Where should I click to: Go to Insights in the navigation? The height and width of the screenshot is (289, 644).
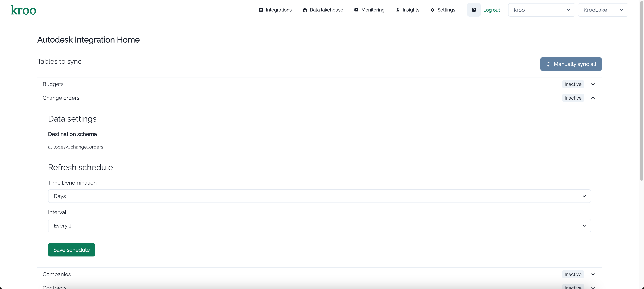pos(411,10)
